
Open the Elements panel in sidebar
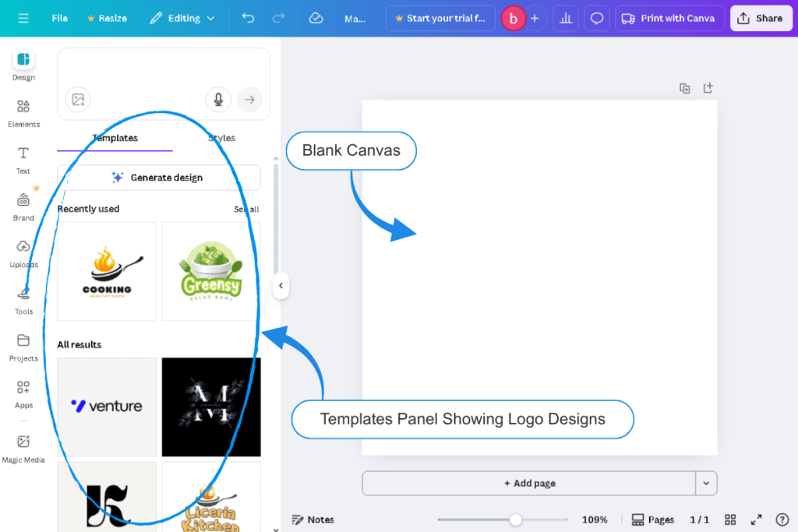23,113
